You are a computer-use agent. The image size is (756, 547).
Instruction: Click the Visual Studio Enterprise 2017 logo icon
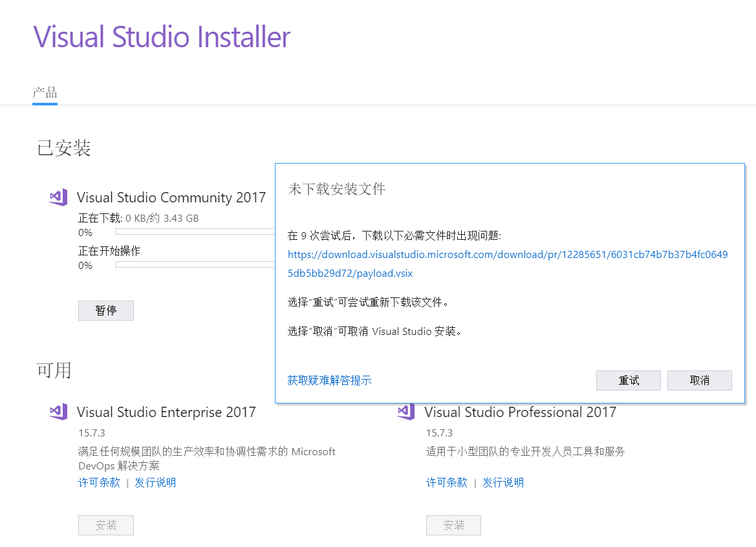click(58, 412)
